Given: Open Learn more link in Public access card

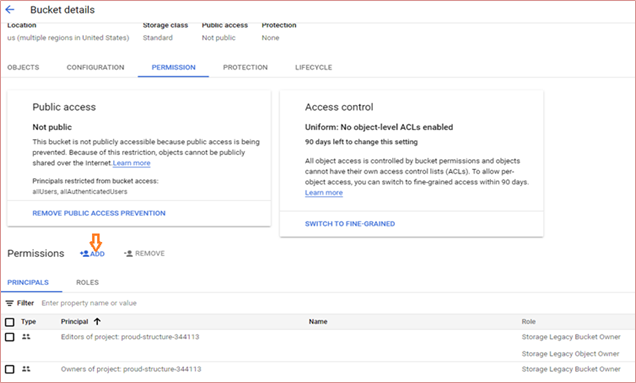Looking at the screenshot, I should [132, 163].
